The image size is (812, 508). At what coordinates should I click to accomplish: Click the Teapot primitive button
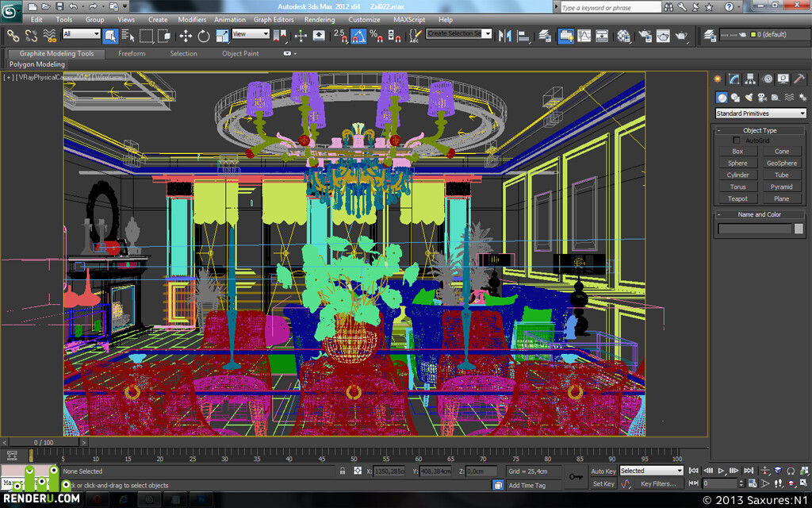click(737, 199)
